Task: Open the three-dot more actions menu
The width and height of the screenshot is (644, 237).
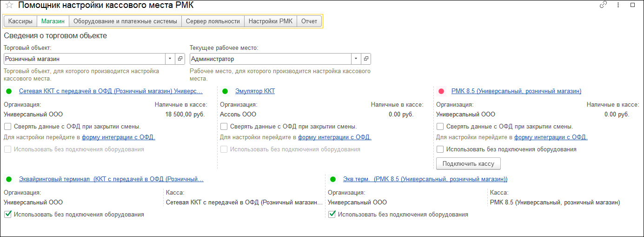Action: (618, 5)
